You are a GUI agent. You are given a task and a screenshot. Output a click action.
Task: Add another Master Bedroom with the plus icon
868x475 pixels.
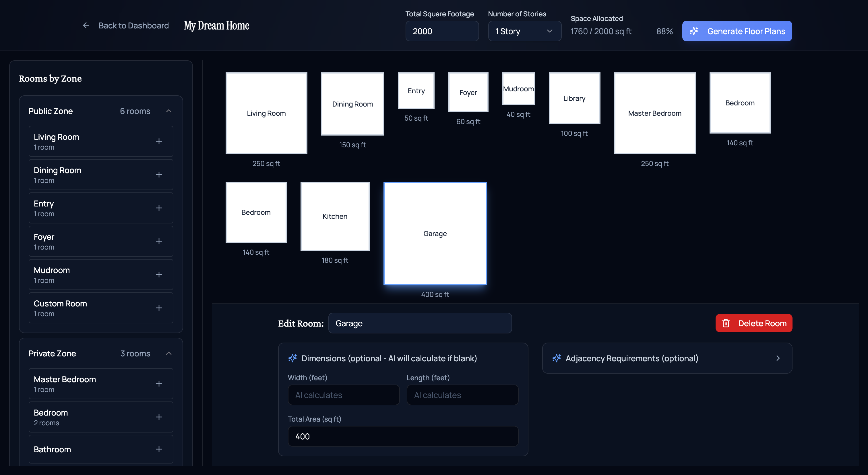(x=159, y=383)
